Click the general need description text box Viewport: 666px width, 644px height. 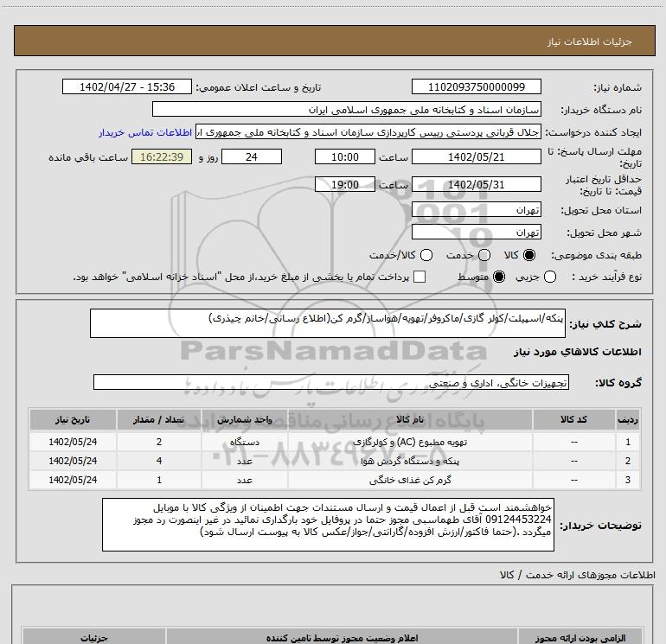coord(328,323)
